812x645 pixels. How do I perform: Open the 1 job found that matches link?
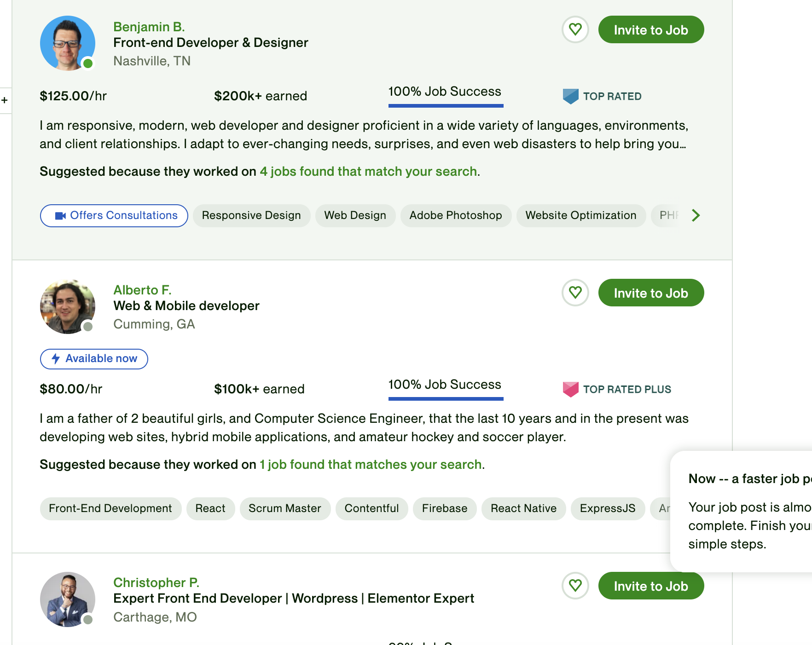click(371, 464)
